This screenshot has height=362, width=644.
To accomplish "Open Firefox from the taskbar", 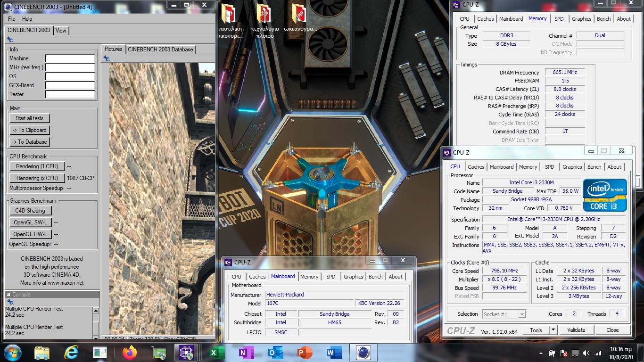I will 129,353.
